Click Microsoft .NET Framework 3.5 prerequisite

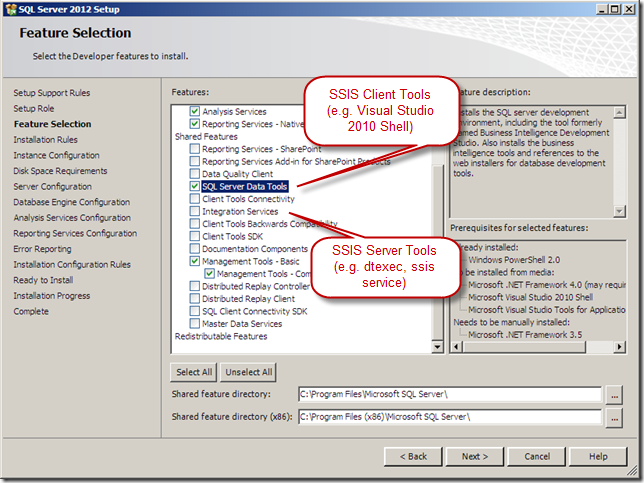[525, 335]
